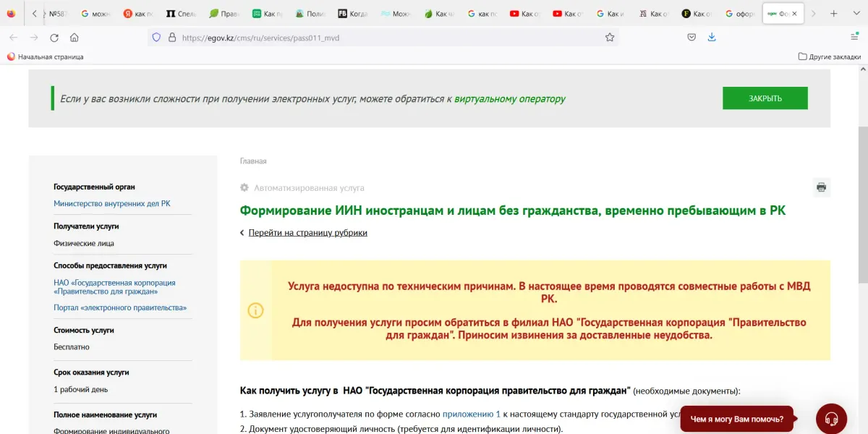Open Министерство внутренних дел РК link
Screen dimensions: 868x434
click(x=112, y=204)
